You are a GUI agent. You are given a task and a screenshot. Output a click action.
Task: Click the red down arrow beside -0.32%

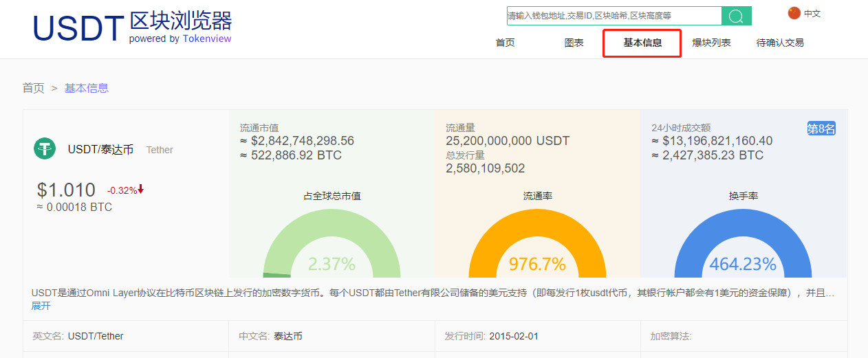point(141,190)
